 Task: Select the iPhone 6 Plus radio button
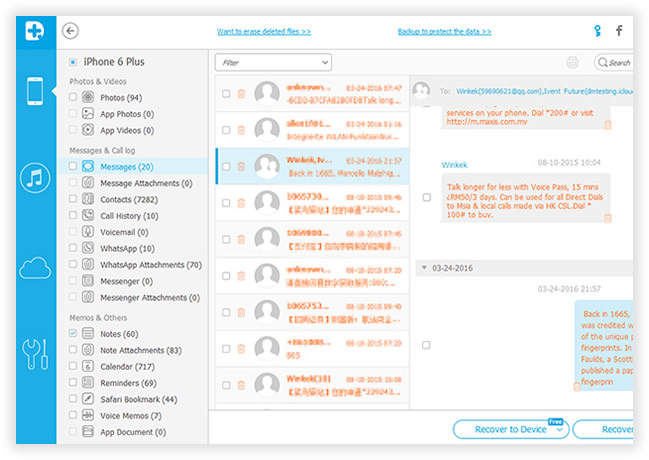click(73, 62)
